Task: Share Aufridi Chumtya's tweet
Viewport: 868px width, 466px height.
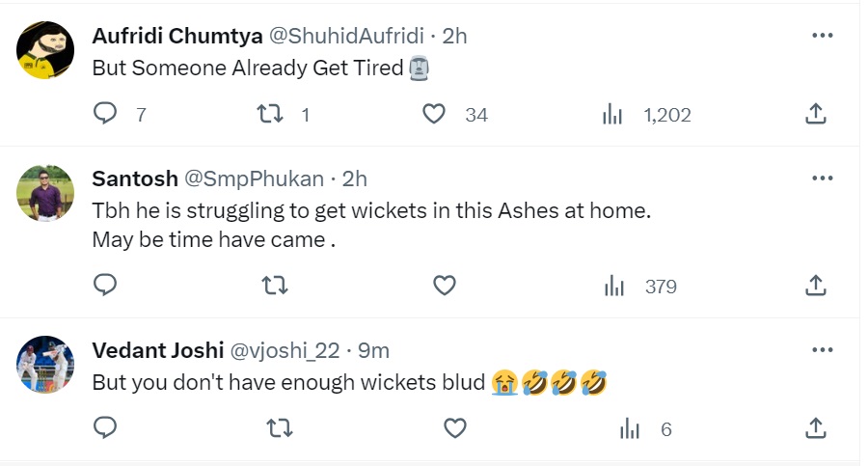Action: click(815, 115)
